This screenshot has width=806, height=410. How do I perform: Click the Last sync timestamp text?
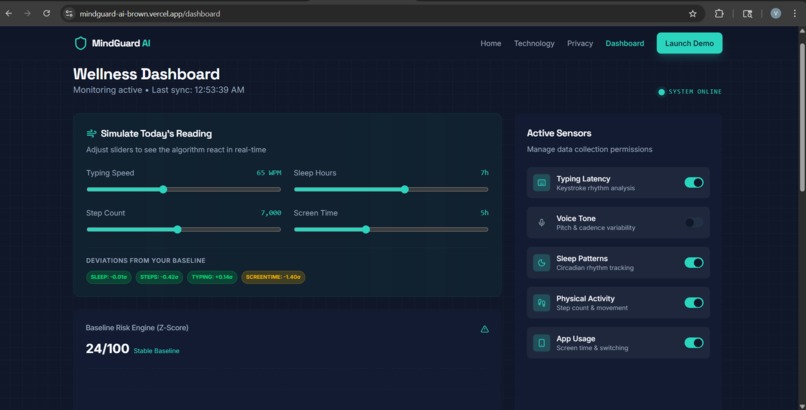pos(198,90)
